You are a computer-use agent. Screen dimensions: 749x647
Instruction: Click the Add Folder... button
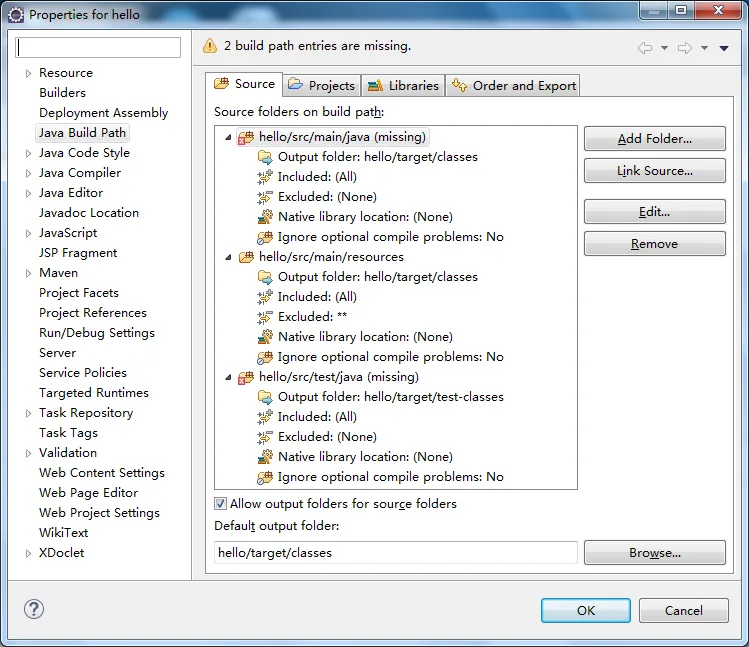click(x=654, y=139)
